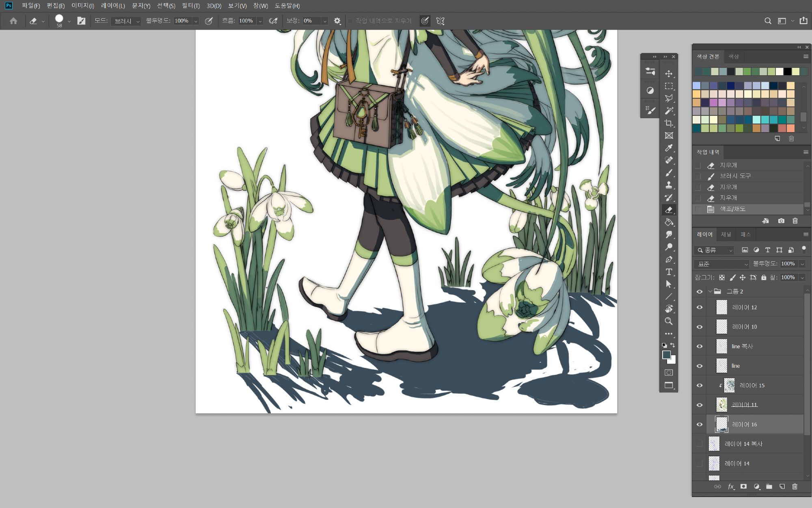Switch to the 채널 tab
Screen dimensions: 812x508
click(x=726, y=234)
